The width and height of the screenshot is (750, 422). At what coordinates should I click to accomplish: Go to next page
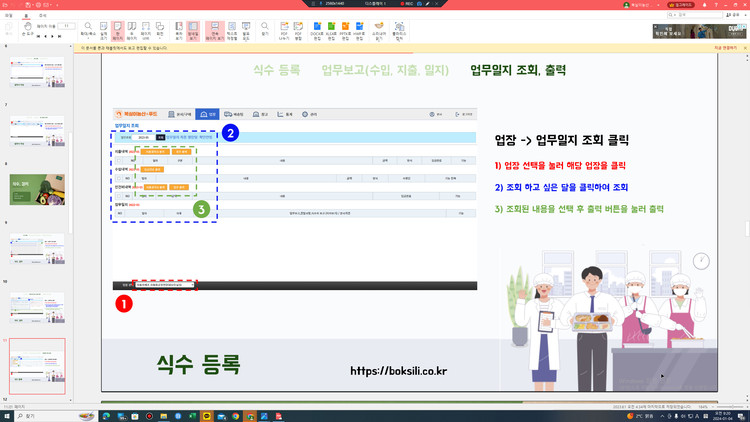tap(53, 36)
